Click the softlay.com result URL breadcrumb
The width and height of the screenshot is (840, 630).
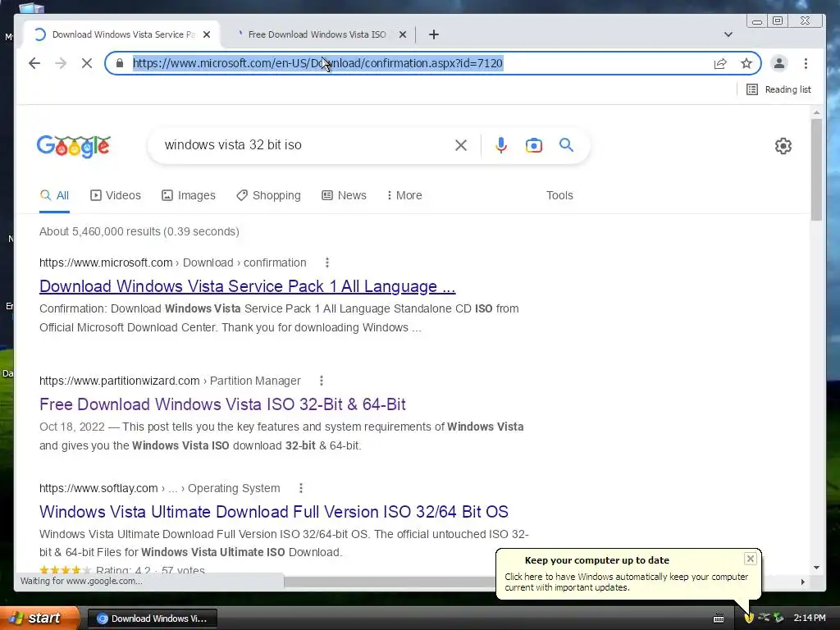click(x=160, y=488)
